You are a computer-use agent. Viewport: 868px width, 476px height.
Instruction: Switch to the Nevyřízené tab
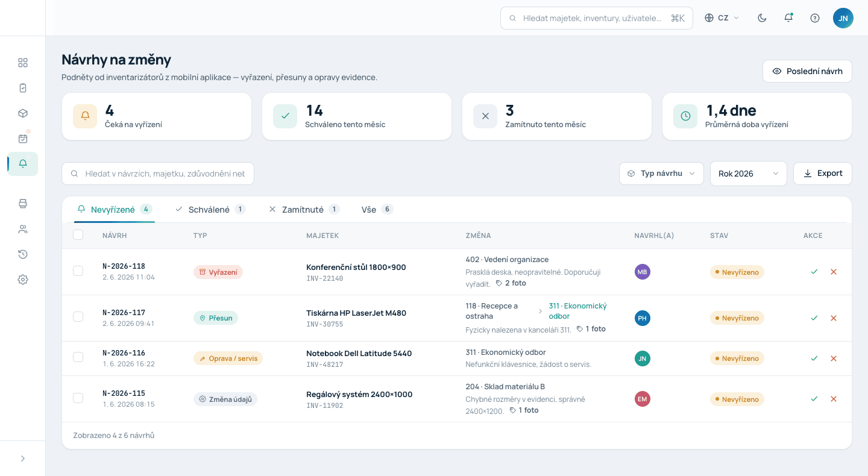tap(115, 210)
